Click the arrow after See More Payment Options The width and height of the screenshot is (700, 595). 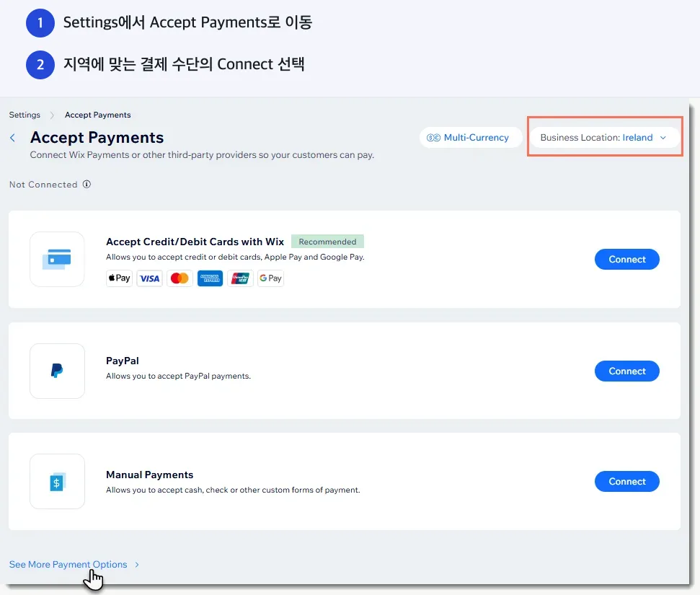136,565
